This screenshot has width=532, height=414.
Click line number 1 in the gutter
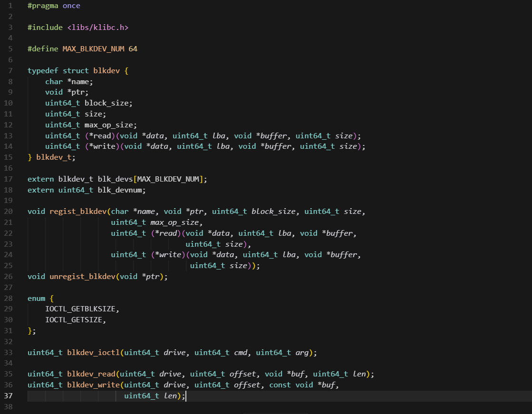click(x=10, y=6)
